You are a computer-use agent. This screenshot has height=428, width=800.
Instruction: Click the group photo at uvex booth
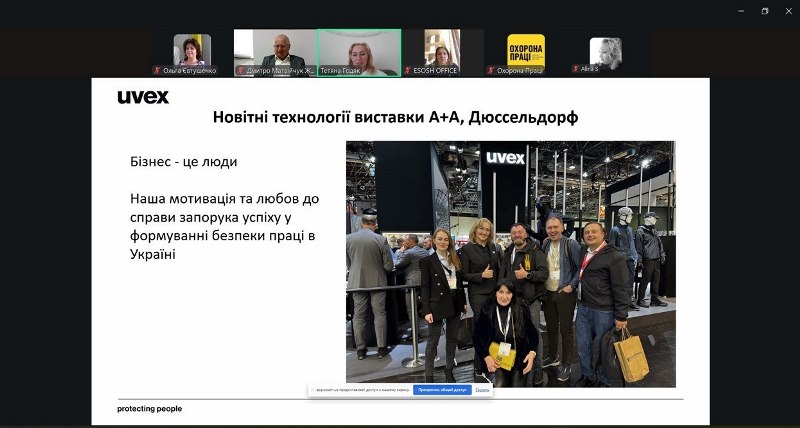coord(511,264)
